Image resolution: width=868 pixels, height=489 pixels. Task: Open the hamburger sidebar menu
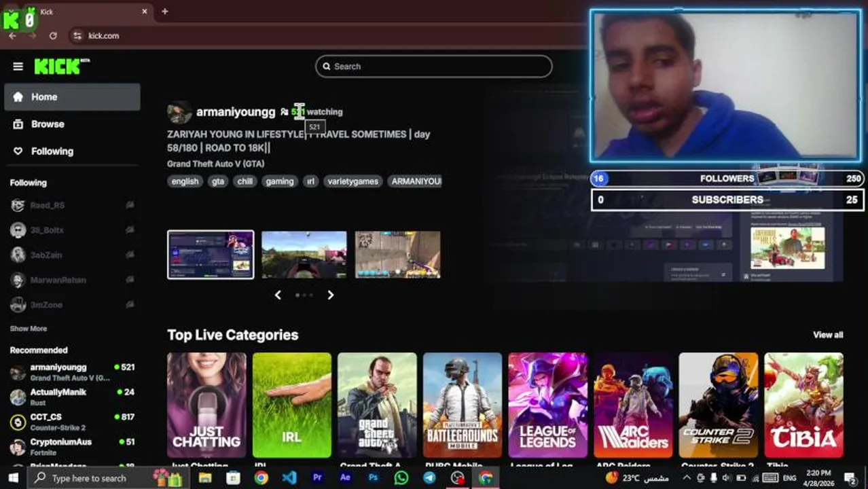tap(18, 67)
